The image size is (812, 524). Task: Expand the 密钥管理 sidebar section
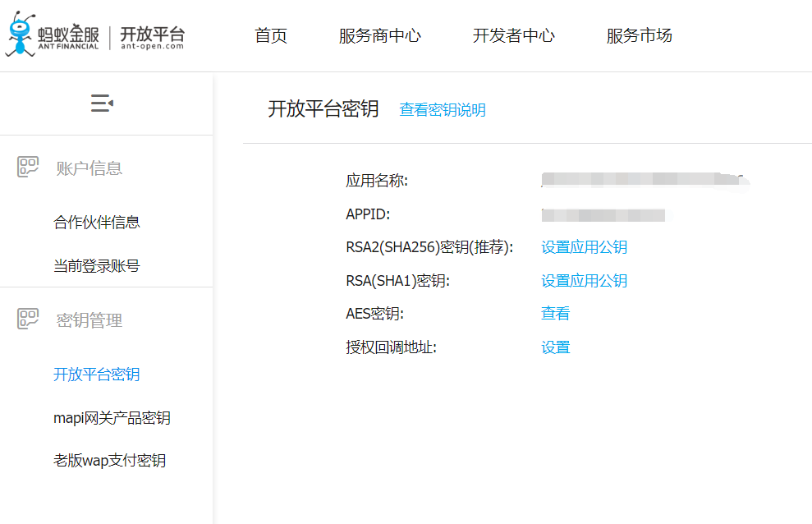(x=89, y=320)
